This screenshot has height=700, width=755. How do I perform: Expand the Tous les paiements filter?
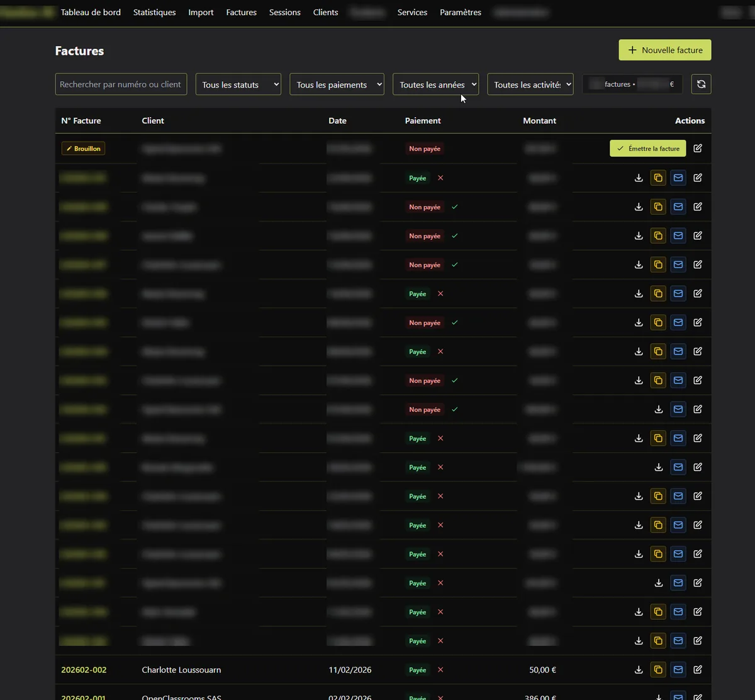coord(337,84)
